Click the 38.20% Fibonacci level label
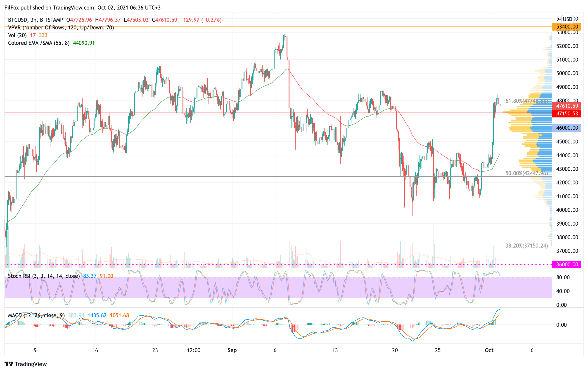Viewport: 588px width, 372px height. (x=526, y=246)
